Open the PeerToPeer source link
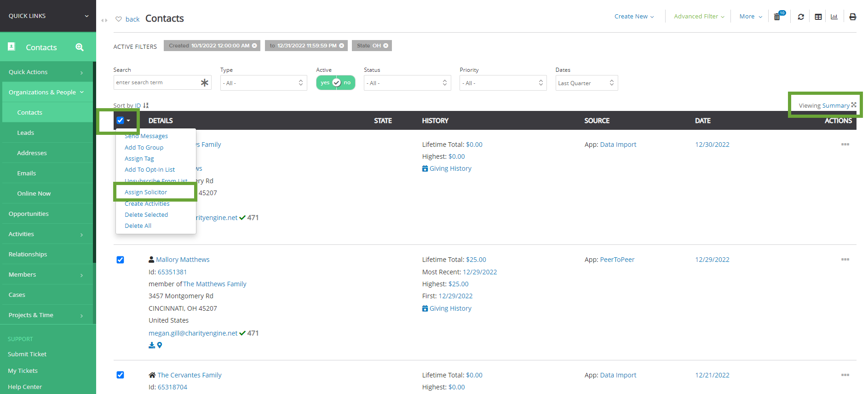This screenshot has height=394, width=868. pos(617,260)
